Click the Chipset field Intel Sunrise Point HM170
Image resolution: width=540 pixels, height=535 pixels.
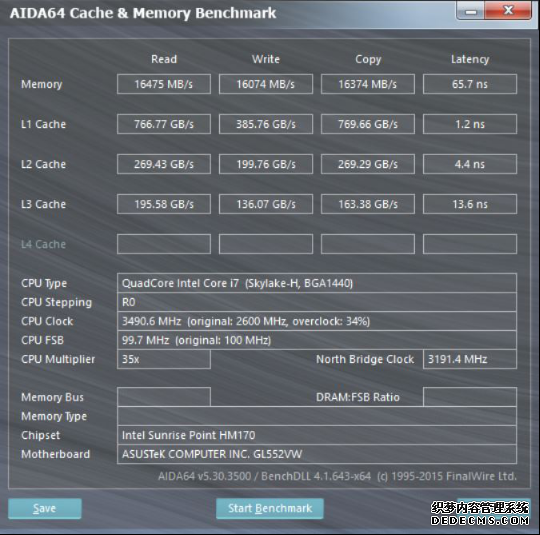point(317,435)
